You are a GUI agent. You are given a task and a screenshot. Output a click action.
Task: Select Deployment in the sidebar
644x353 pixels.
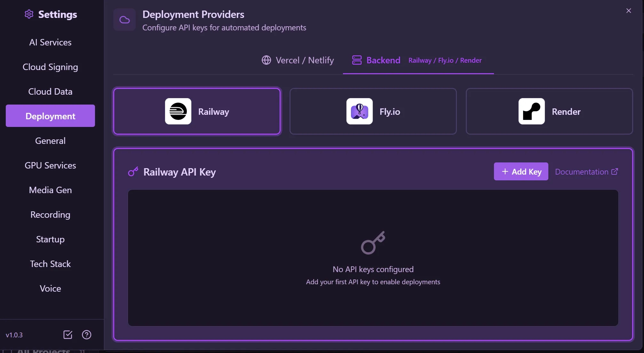50,116
